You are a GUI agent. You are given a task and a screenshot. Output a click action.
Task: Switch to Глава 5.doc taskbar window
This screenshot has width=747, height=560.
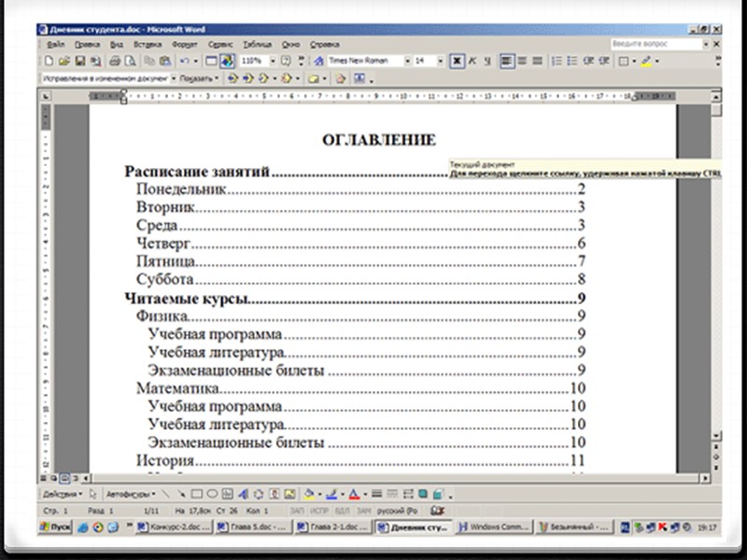point(253,527)
